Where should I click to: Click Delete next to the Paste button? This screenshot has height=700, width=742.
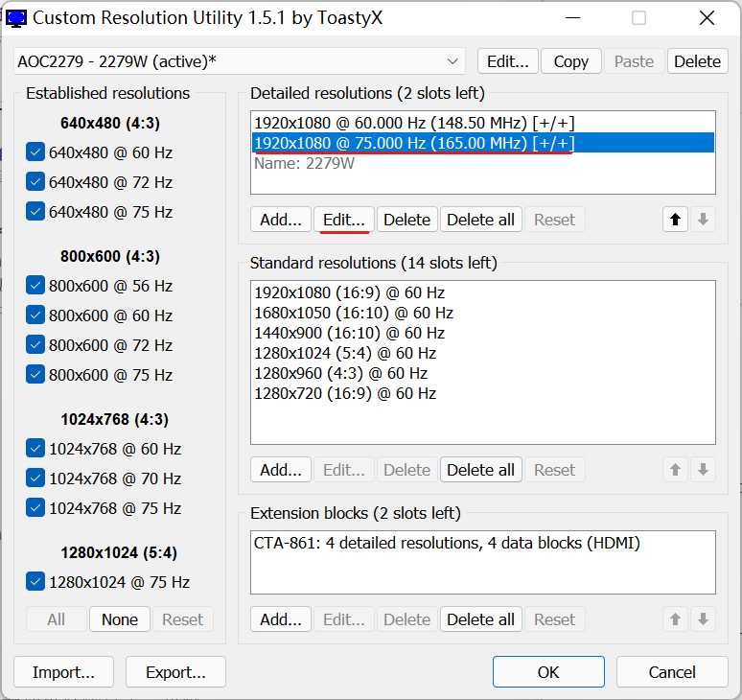pyautogui.click(x=697, y=61)
